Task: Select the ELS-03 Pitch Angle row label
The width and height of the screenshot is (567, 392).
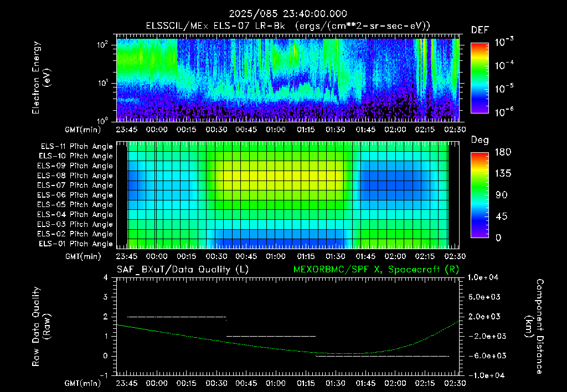Action: click(x=75, y=224)
